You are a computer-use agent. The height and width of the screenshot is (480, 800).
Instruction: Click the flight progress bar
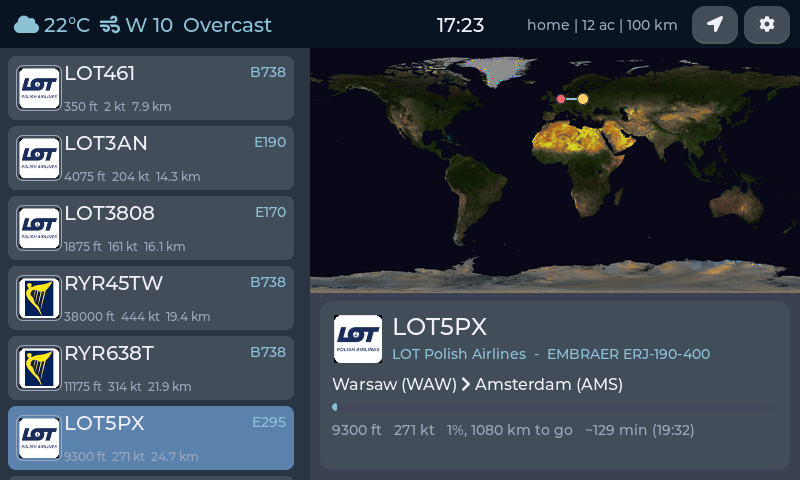point(555,407)
